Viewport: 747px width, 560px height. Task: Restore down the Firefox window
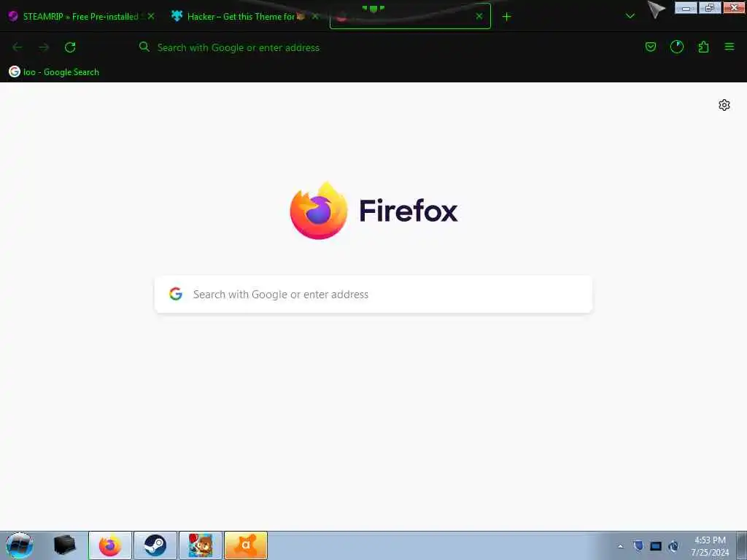tap(710, 8)
